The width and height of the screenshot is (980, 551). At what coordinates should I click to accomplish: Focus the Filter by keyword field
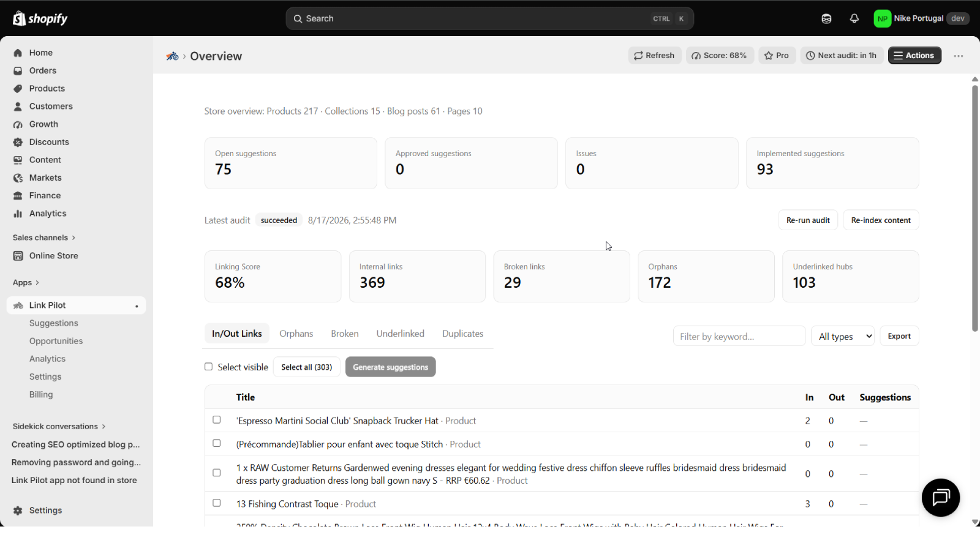(x=739, y=336)
